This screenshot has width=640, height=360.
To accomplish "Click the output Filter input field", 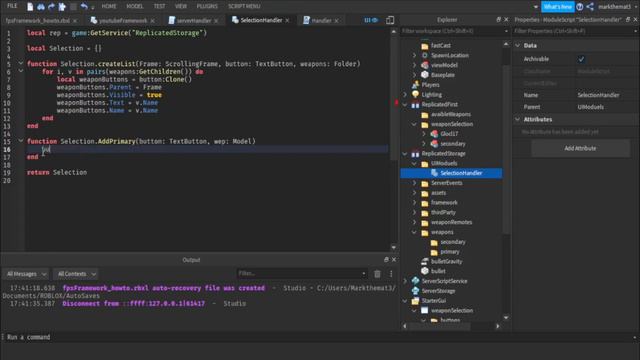I will click(x=301, y=273).
